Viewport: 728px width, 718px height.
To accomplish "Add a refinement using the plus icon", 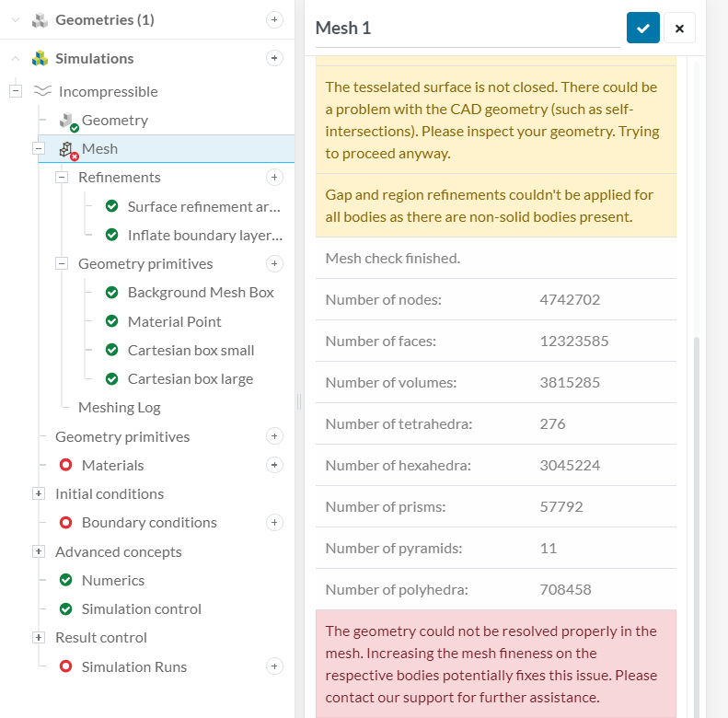I will click(x=274, y=177).
